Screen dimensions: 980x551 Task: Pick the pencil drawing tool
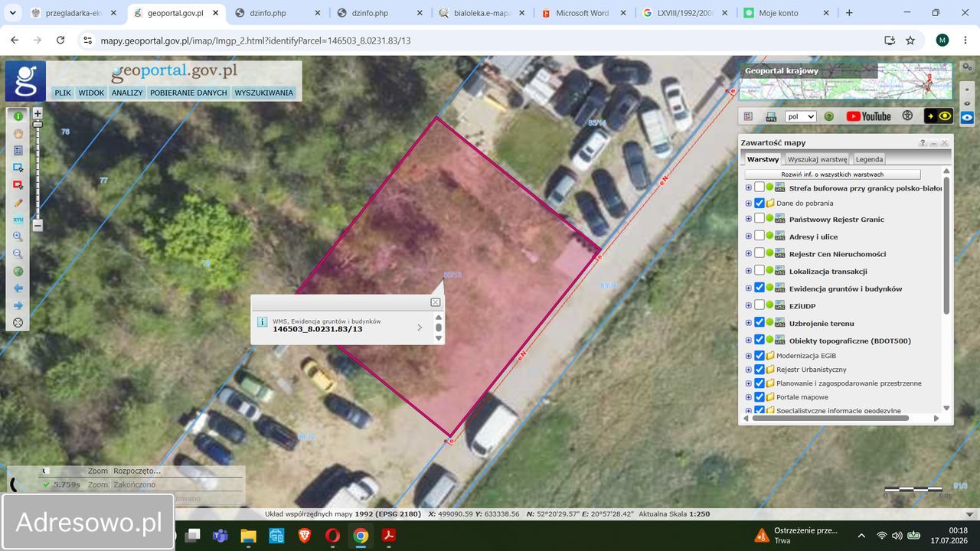click(18, 202)
